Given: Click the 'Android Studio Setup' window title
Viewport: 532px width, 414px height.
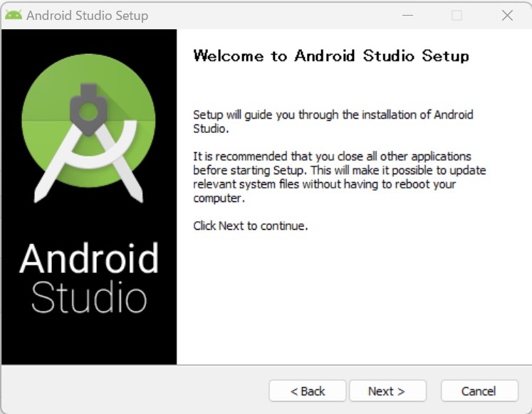Looking at the screenshot, I should [87, 16].
